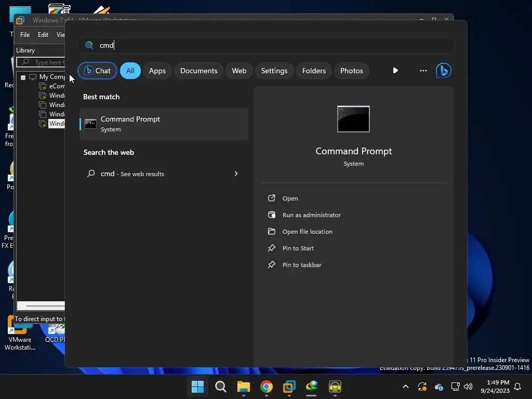The image size is (532, 399).
Task: Click the cloud status tray icon
Action: [x=438, y=387]
